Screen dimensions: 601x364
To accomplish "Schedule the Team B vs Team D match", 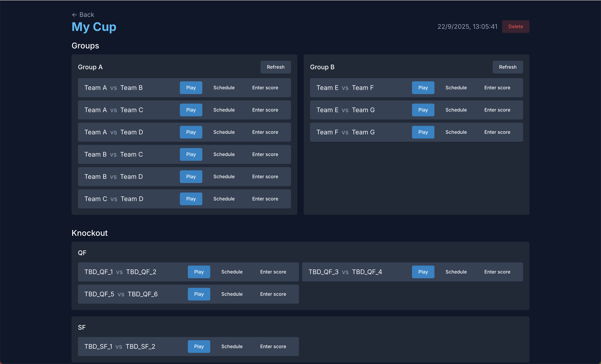I will 224,176.
